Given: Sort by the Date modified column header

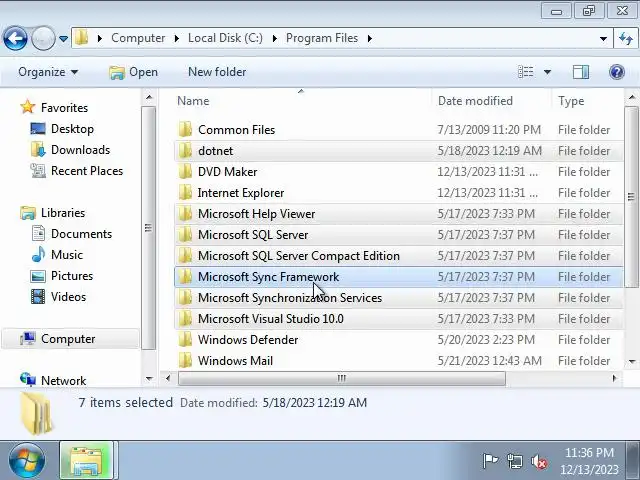Looking at the screenshot, I should [x=475, y=101].
